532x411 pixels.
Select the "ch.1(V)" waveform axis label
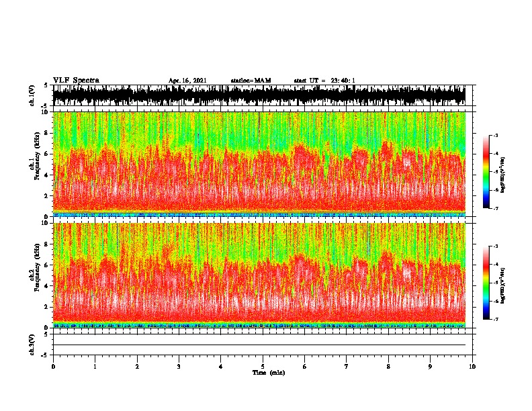(x=32, y=95)
